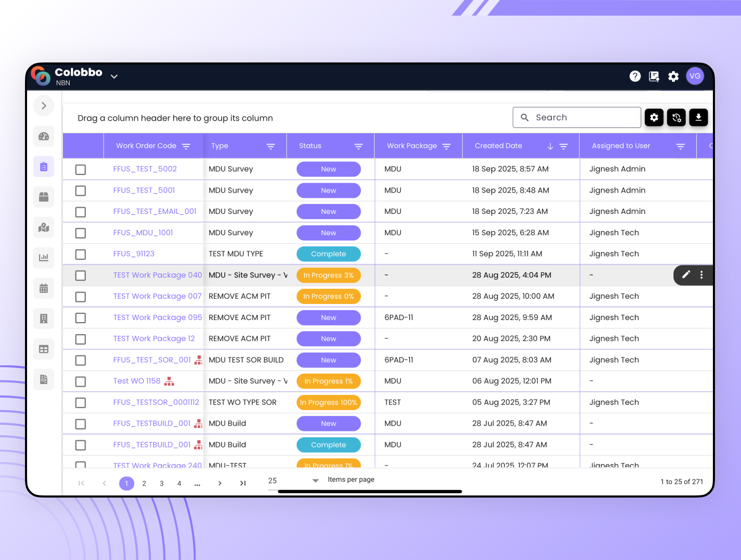The width and height of the screenshot is (741, 560).
Task: Expand the Colobbo workspace dropdown chevron
Action: point(114,77)
